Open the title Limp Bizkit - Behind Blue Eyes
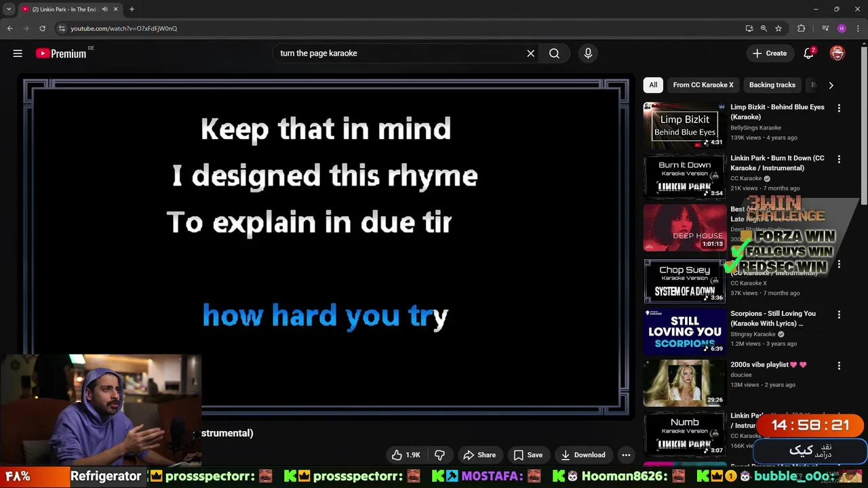The image size is (868, 488). tap(777, 112)
